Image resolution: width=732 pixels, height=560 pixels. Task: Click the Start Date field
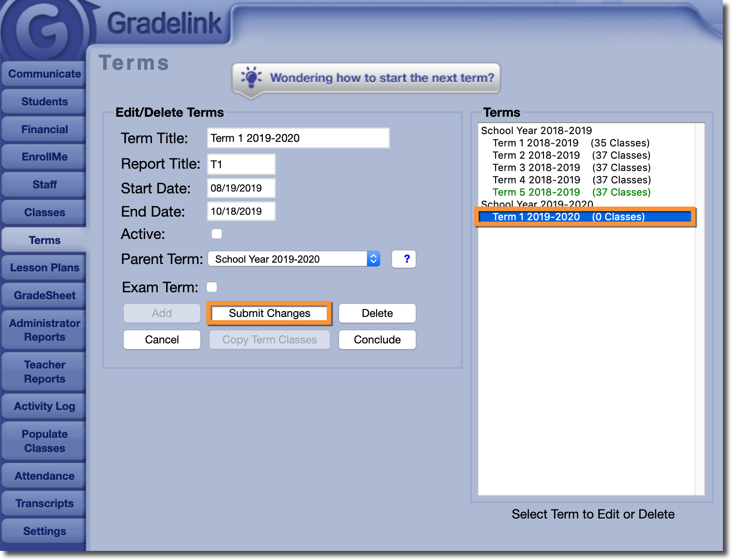[241, 188]
